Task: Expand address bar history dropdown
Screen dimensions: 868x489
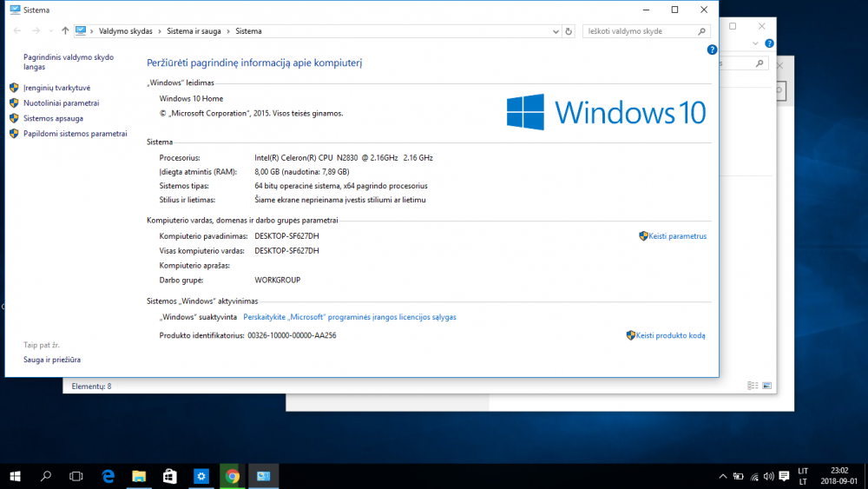Action: 556,31
